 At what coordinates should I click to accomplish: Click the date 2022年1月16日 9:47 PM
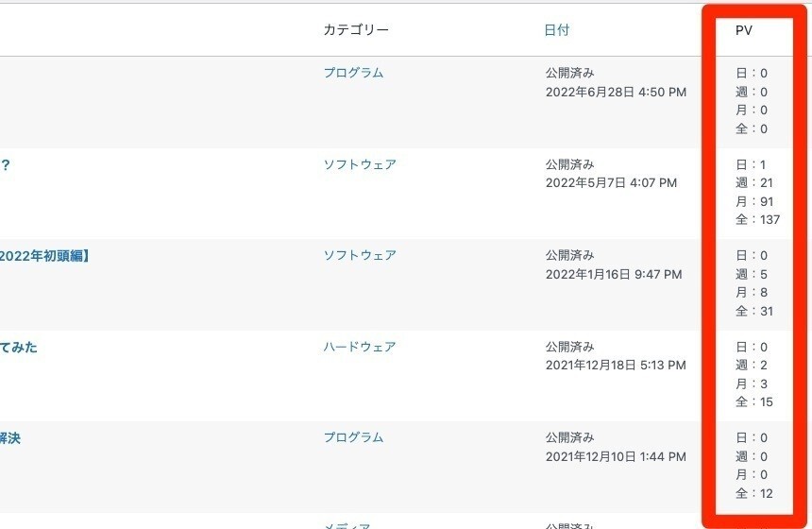pyautogui.click(x=614, y=274)
